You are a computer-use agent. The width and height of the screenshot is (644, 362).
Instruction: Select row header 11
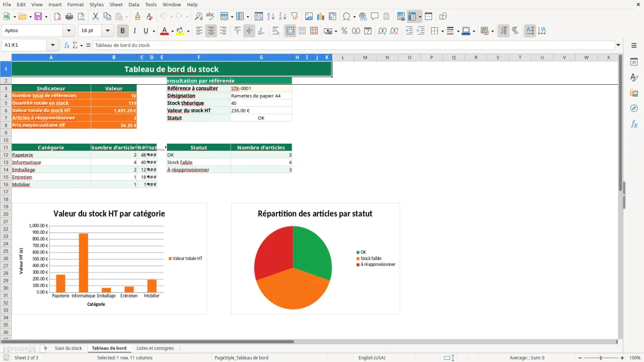(x=6, y=147)
